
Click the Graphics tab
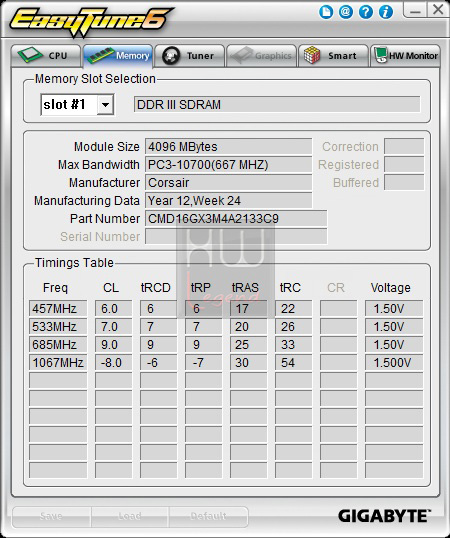click(x=261, y=56)
